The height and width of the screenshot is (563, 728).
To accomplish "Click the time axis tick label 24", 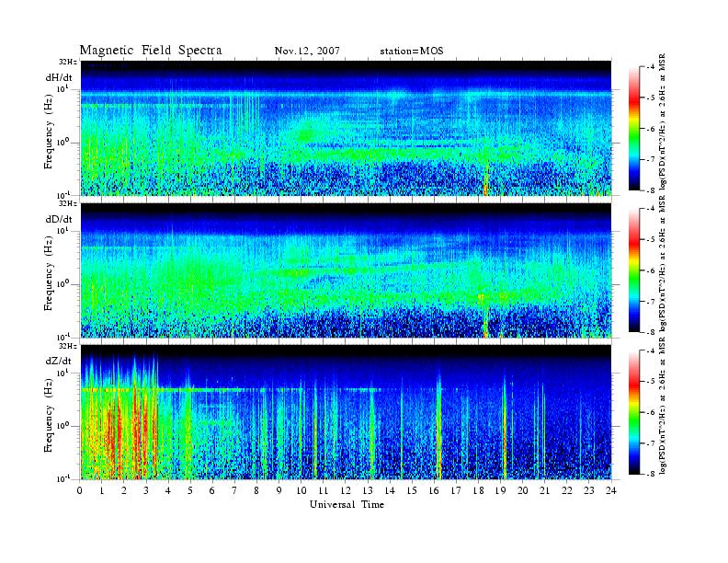I will click(x=611, y=490).
